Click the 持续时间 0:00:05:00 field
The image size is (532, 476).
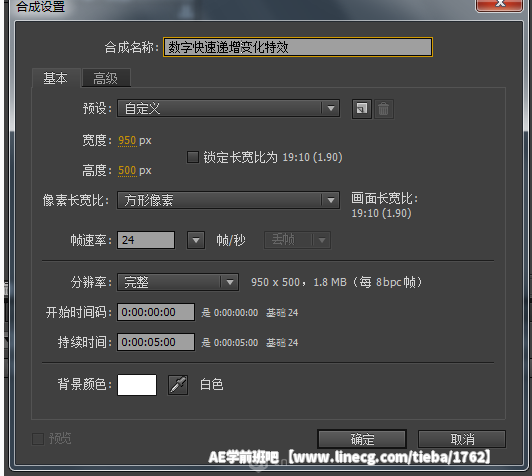156,342
